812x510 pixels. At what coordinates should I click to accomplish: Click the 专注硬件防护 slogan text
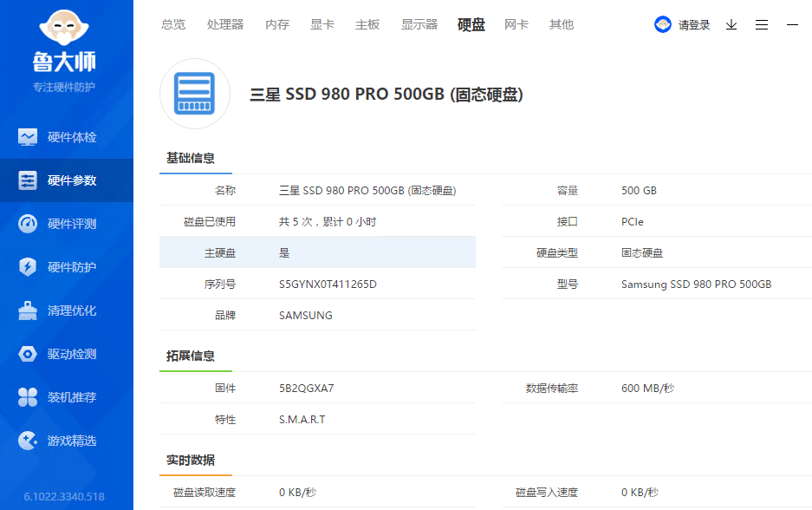click(64, 87)
